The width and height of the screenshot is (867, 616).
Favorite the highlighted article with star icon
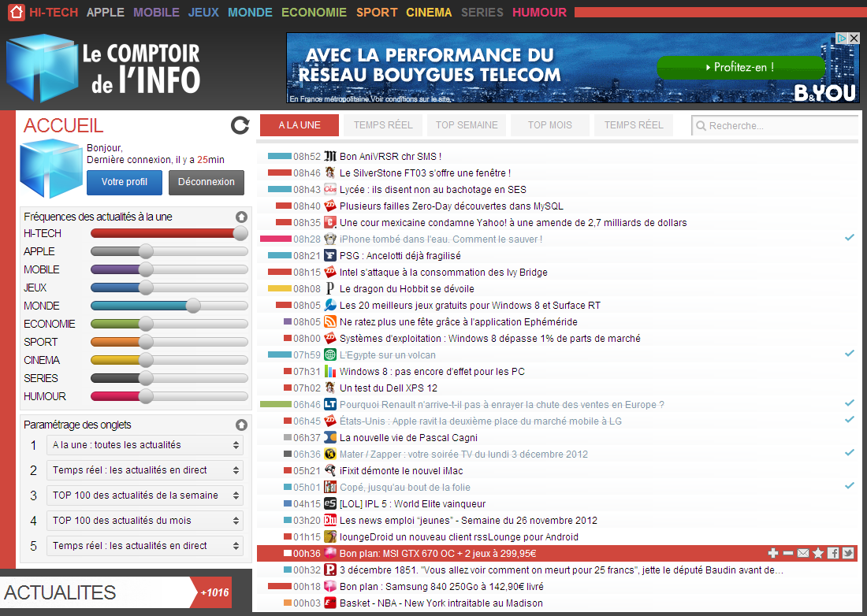(x=818, y=553)
